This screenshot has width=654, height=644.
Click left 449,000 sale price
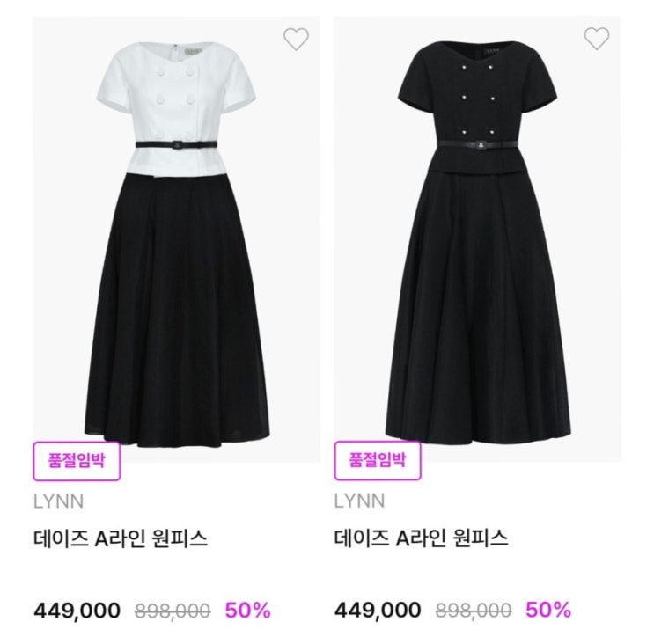point(77,611)
